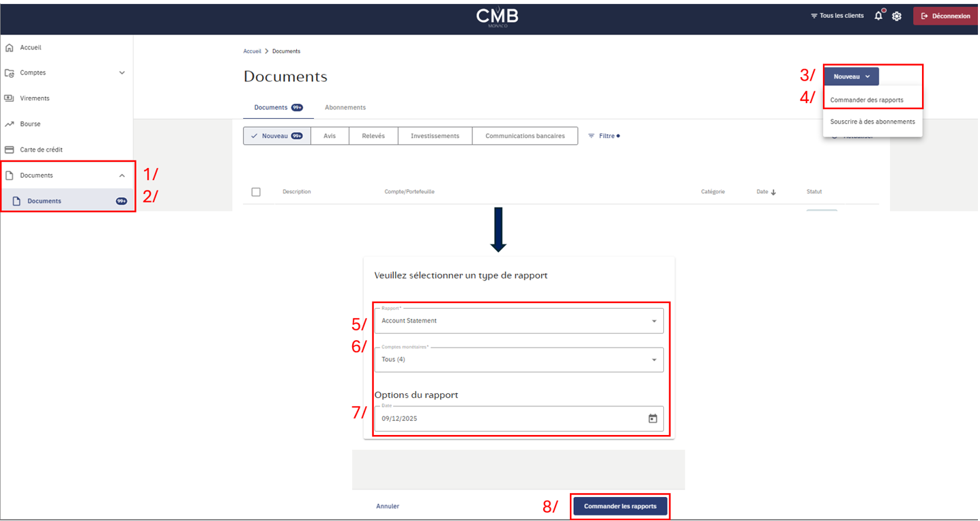
Task: Tick the select-all checkbox in table header
Action: [x=256, y=192]
